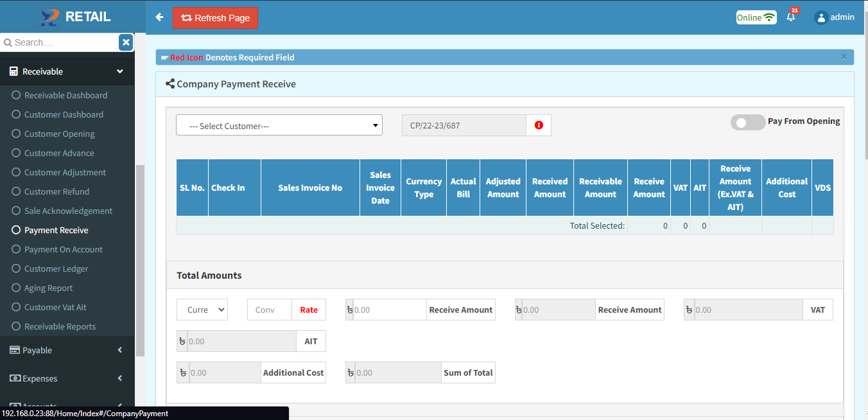868x420 pixels.
Task: Click the Payable wallet icon in sidebar
Action: tap(14, 350)
